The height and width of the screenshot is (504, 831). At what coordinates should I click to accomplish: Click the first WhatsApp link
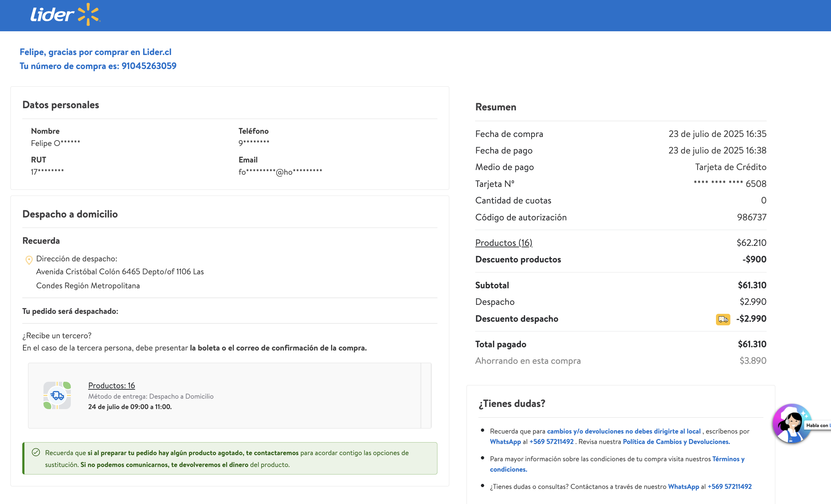tap(505, 441)
